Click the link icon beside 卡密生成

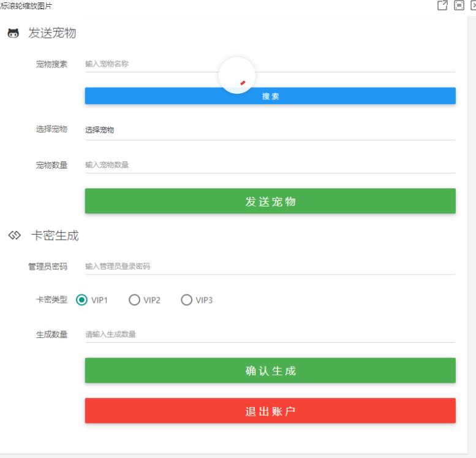pos(13,235)
